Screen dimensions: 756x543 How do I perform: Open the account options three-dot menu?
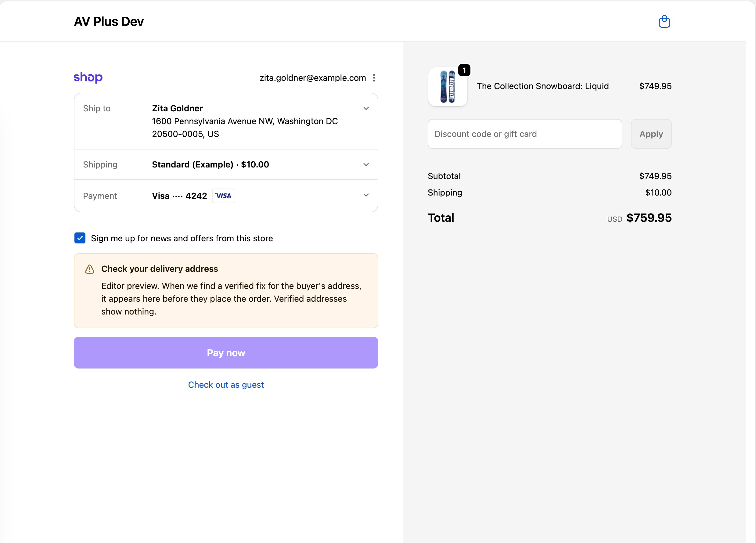(374, 78)
